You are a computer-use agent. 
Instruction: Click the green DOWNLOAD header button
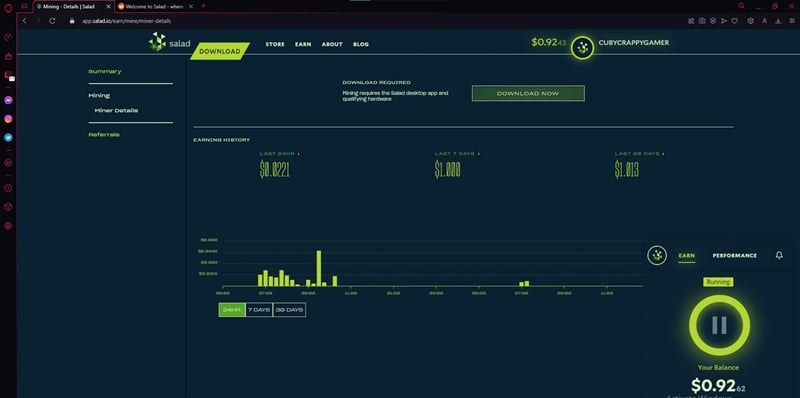pos(220,51)
